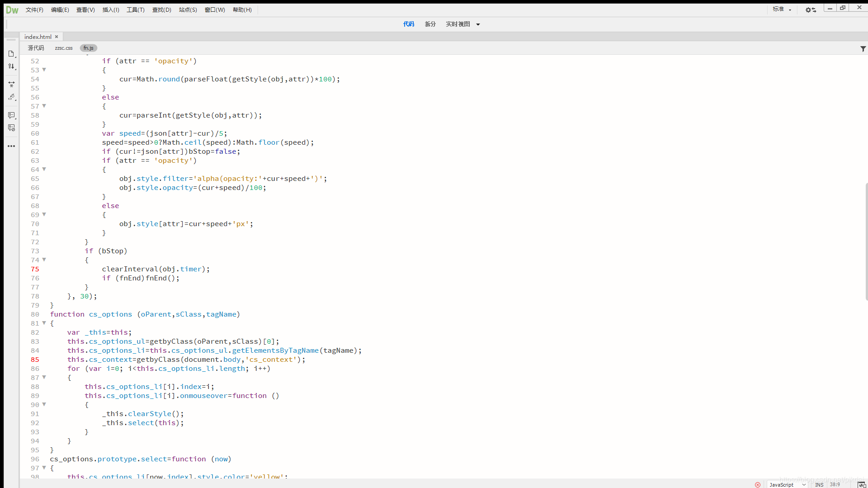Toggle INS insert mode in status bar

[x=819, y=484]
